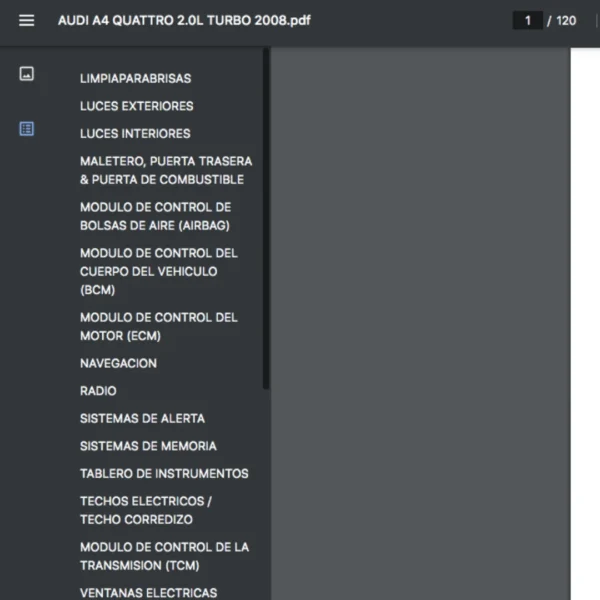Screen dimensions: 600x600
Task: Open MALETERO, PUERTA TRASERA bookmark
Action: pyautogui.click(x=166, y=170)
